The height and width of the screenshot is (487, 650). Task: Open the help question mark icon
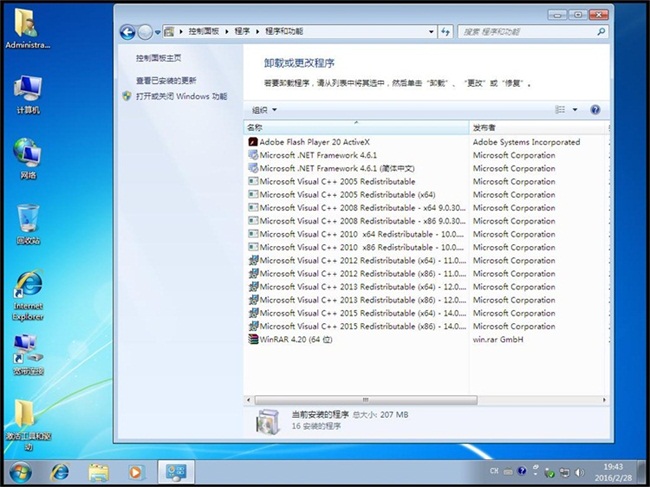(595, 110)
